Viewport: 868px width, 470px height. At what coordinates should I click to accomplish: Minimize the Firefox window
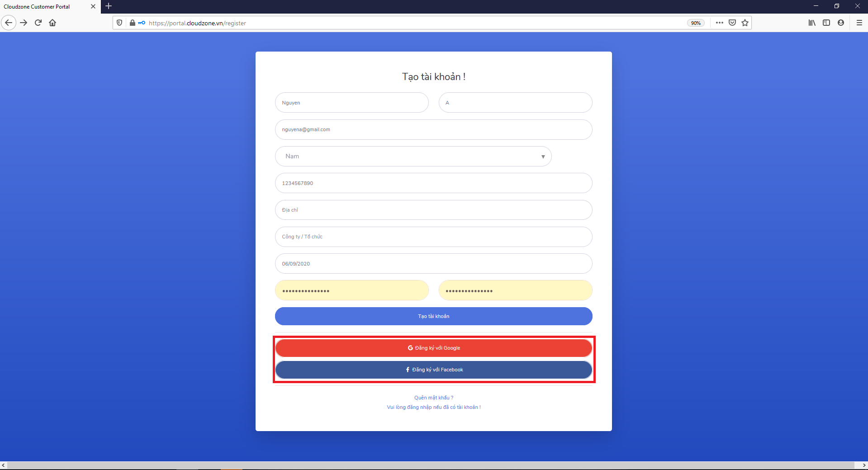click(x=816, y=6)
